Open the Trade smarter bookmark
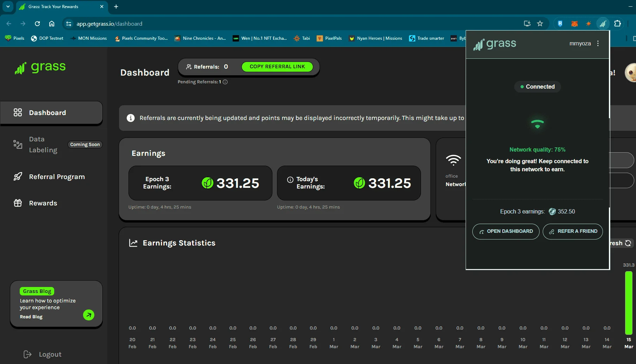636x364 pixels. click(x=427, y=38)
